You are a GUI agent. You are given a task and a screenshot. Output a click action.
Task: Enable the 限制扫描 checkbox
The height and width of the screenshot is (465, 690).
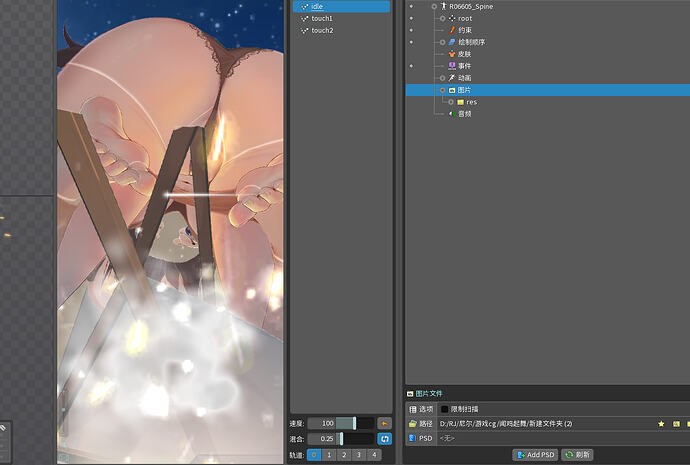coord(445,409)
